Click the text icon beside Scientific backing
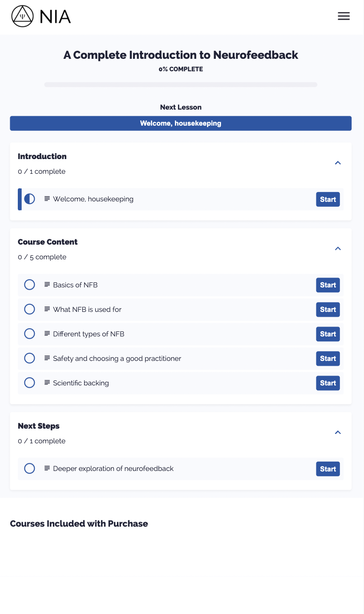 [47, 383]
